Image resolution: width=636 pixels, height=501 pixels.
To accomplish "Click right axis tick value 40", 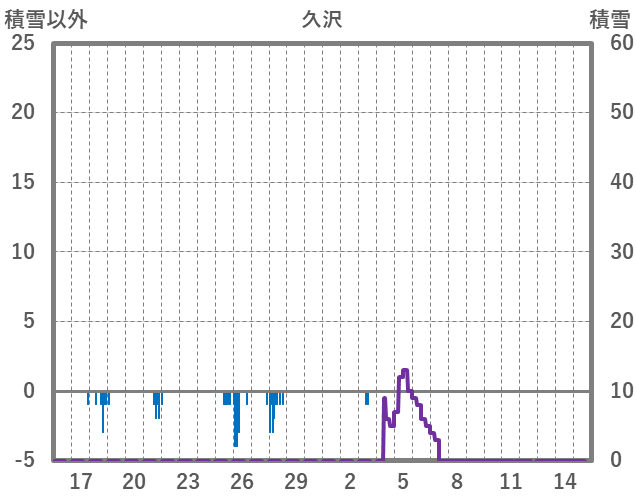I will pyautogui.click(x=621, y=182).
